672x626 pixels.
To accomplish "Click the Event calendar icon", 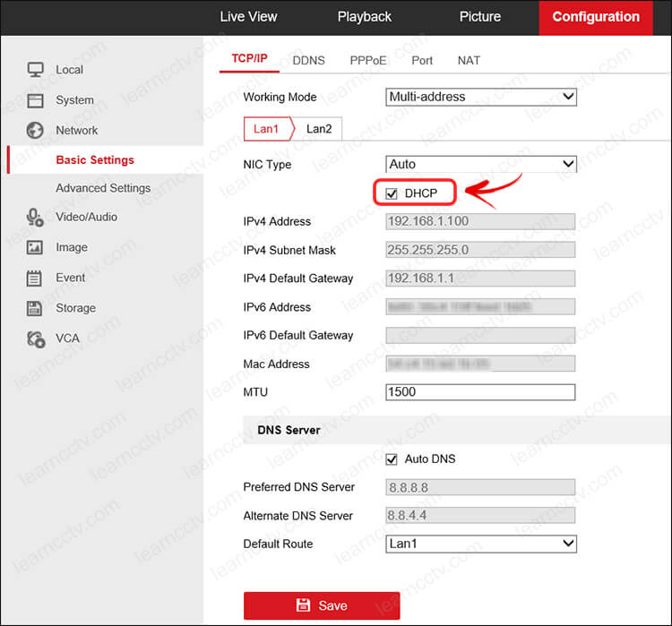I will [x=35, y=278].
